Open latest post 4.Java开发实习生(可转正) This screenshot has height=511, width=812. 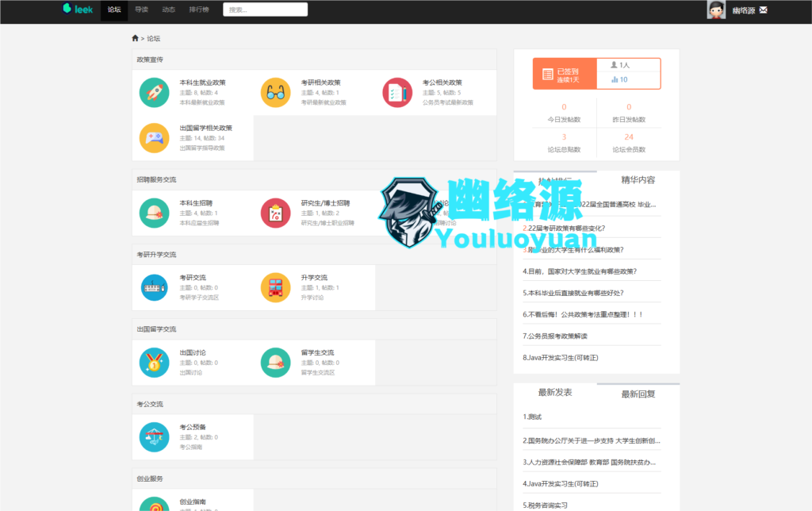tap(561, 484)
